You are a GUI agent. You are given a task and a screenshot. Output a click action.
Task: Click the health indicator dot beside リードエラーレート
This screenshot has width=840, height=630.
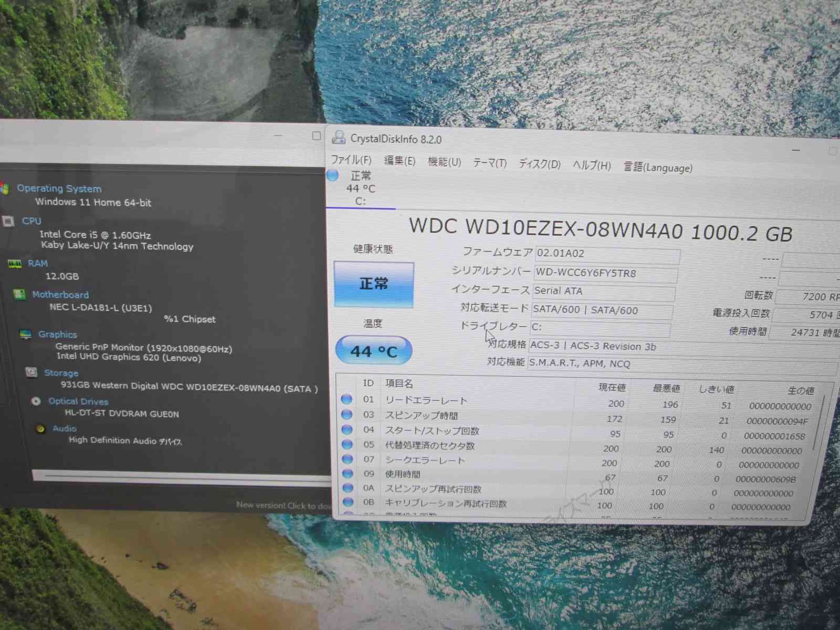(x=346, y=400)
